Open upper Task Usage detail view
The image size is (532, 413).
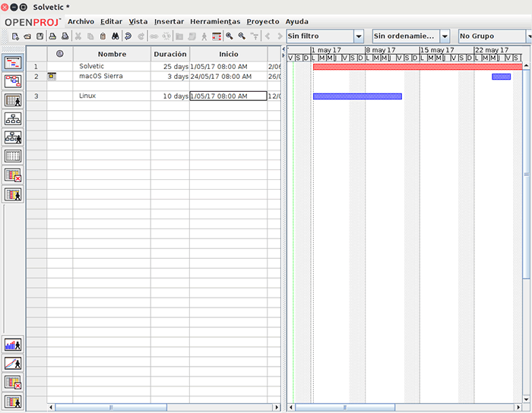pos(13,175)
